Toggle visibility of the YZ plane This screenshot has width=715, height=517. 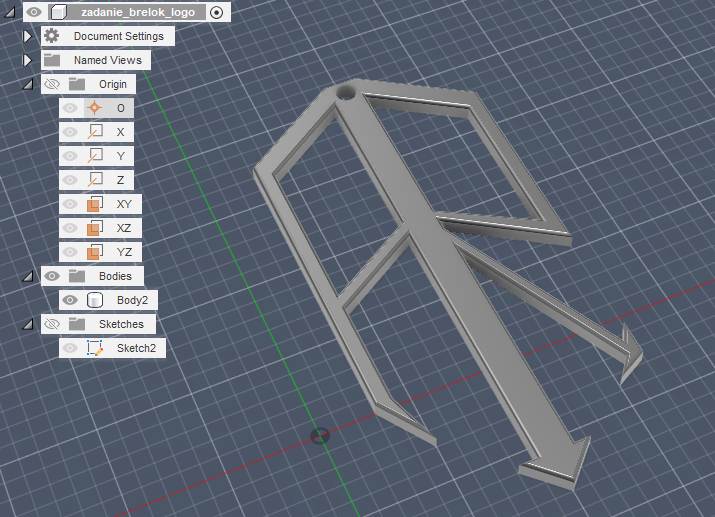[x=70, y=252]
